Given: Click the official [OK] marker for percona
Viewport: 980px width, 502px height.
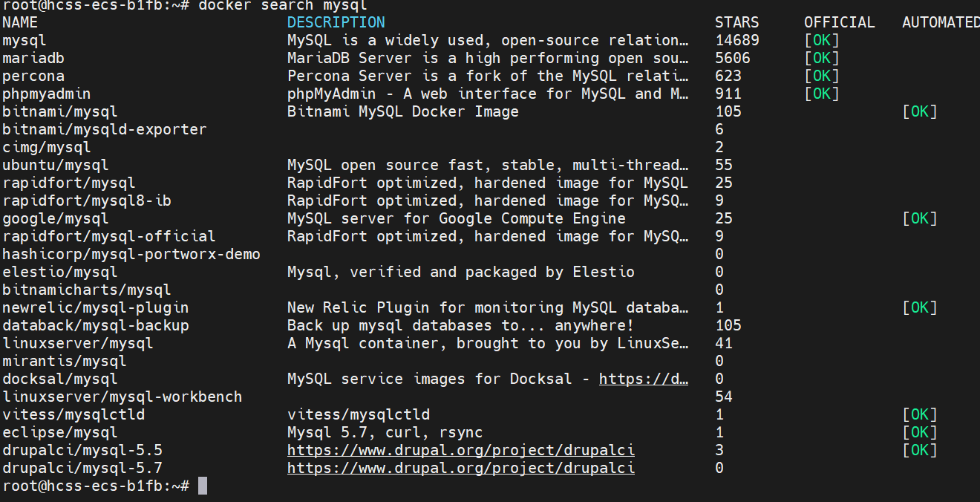Looking at the screenshot, I should pyautogui.click(x=822, y=76).
